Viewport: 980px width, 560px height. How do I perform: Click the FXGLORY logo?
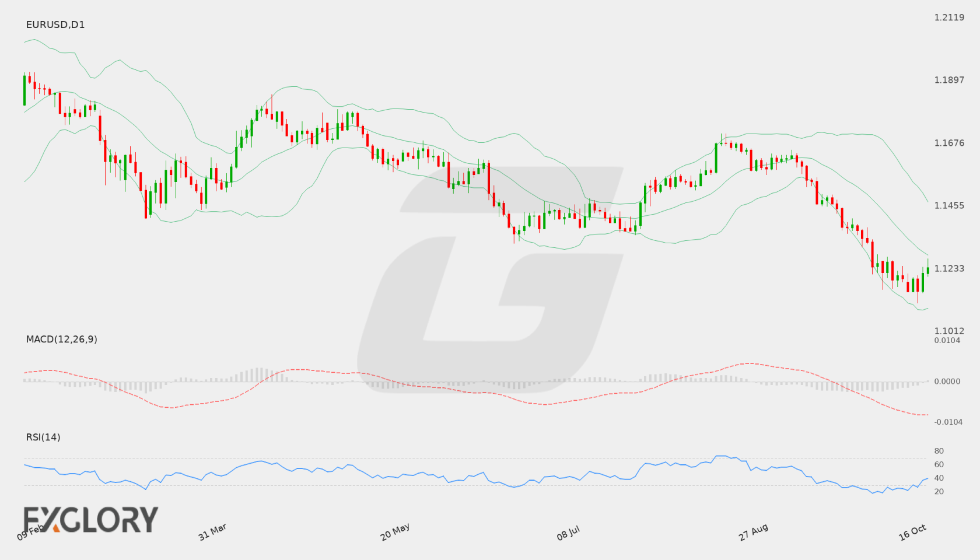tap(90, 519)
